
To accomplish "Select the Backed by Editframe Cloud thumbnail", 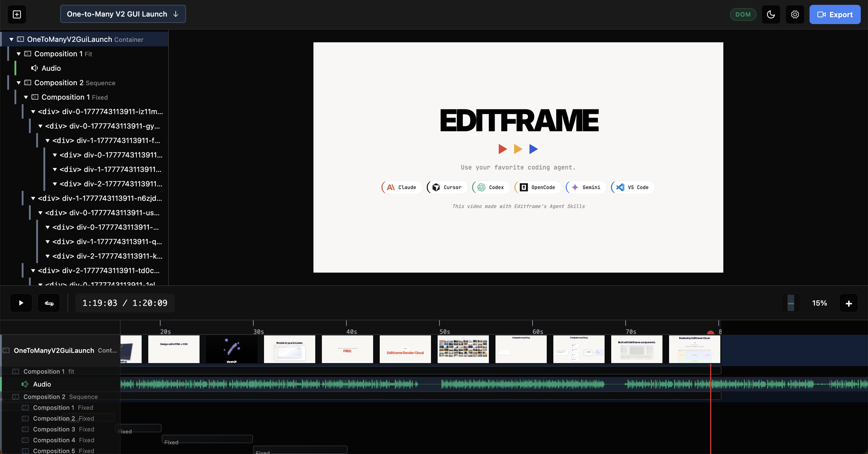I will (695, 349).
